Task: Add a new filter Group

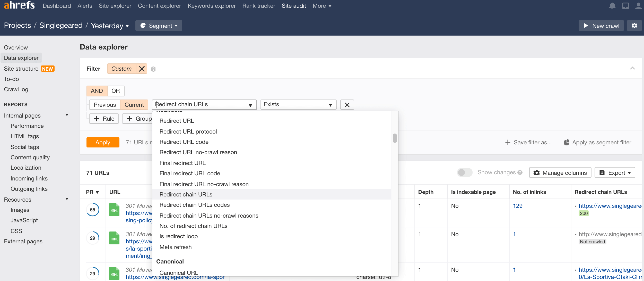Action: [137, 119]
